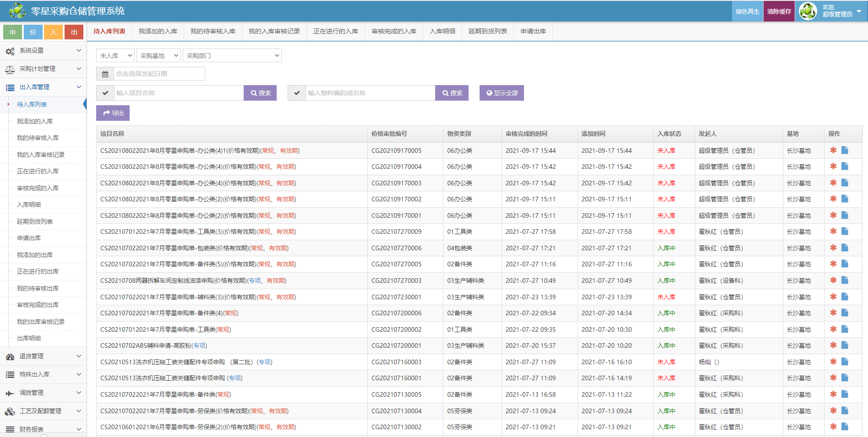Focus the 输入物料编码或名称 input field

click(x=371, y=93)
